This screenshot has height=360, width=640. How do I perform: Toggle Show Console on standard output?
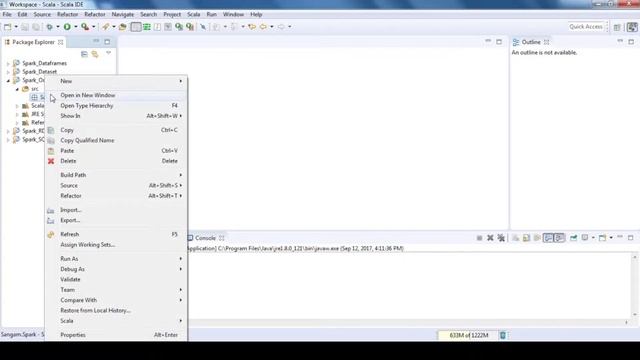point(548,238)
